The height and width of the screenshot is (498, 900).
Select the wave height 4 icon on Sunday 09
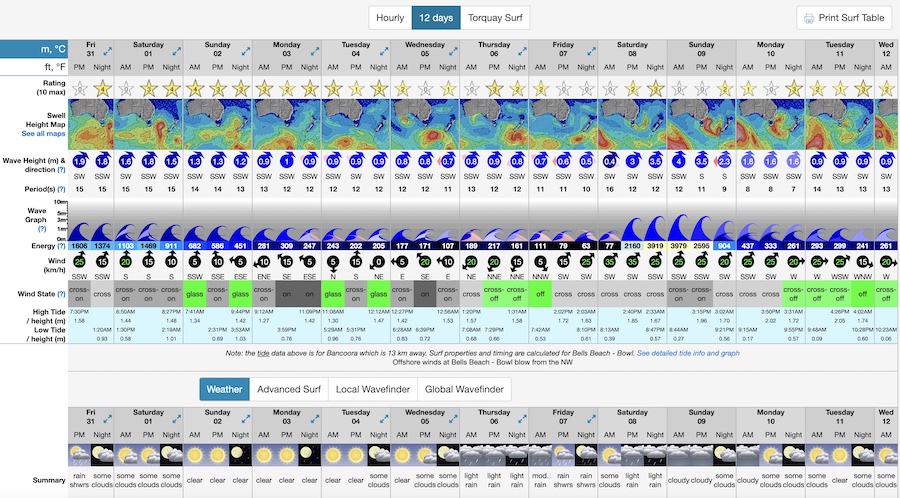(679, 160)
